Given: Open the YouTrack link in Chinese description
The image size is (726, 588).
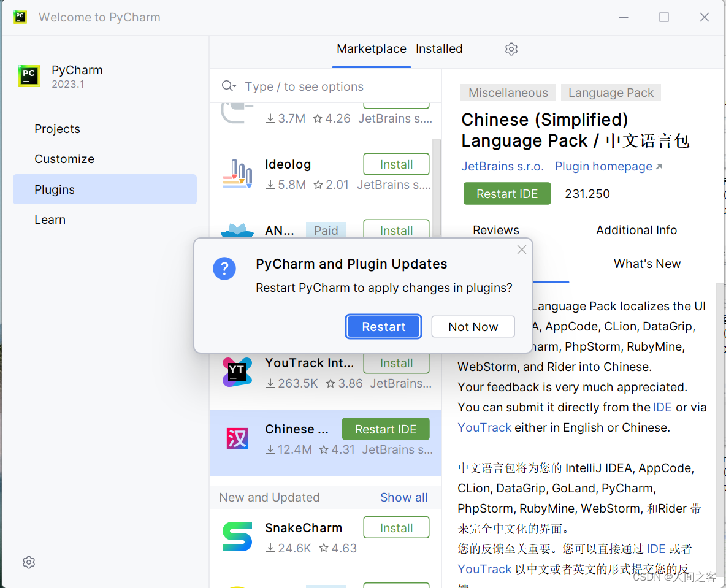Looking at the screenshot, I should [x=484, y=569].
